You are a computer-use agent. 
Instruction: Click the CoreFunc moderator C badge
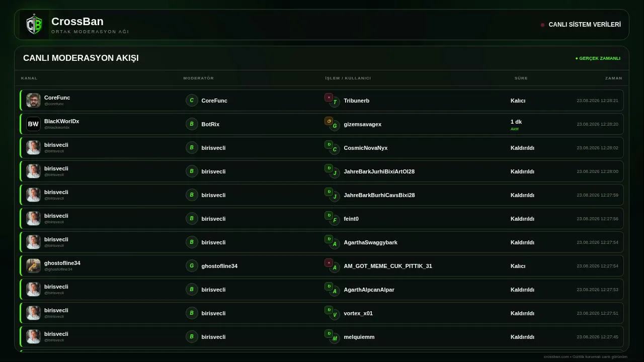click(192, 101)
